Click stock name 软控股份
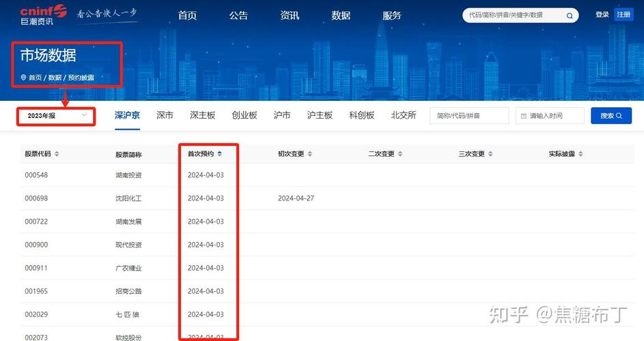This screenshot has width=644, height=341. tap(128, 338)
